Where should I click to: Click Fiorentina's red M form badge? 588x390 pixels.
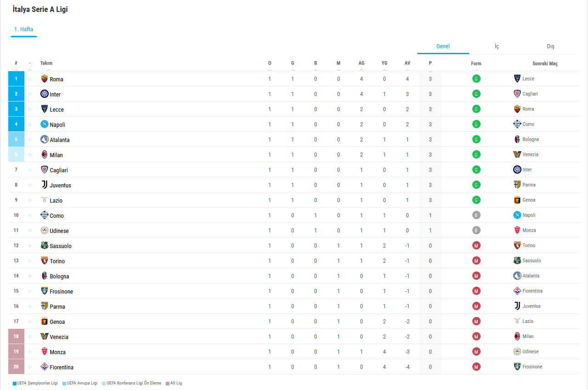[476, 367]
